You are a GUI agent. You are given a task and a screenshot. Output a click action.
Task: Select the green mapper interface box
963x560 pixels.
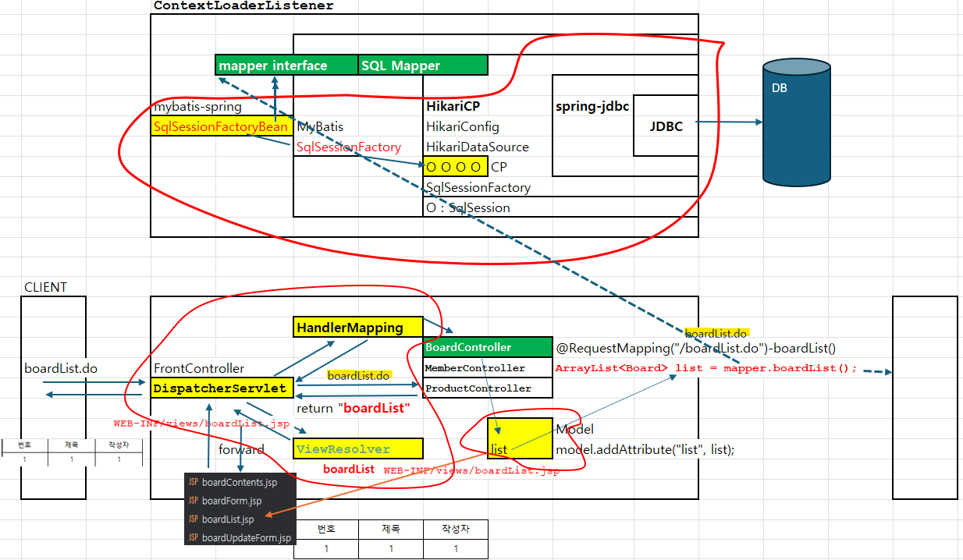tap(286, 66)
